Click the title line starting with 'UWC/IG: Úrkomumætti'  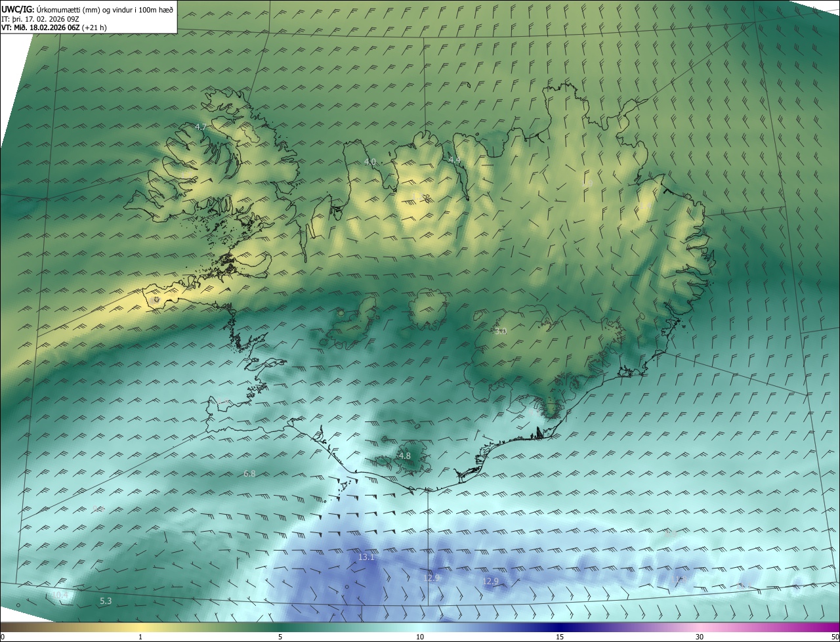coord(87,9)
